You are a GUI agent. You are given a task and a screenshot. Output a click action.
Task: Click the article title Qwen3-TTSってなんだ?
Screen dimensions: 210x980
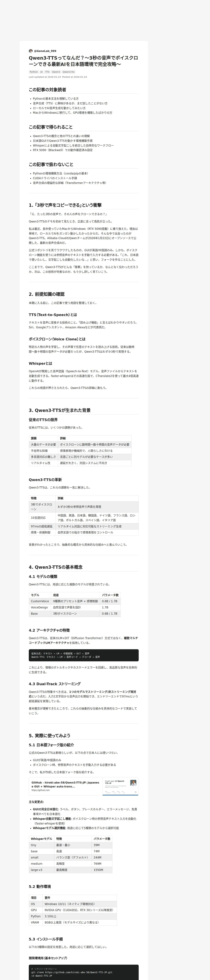pyautogui.click(x=83, y=61)
